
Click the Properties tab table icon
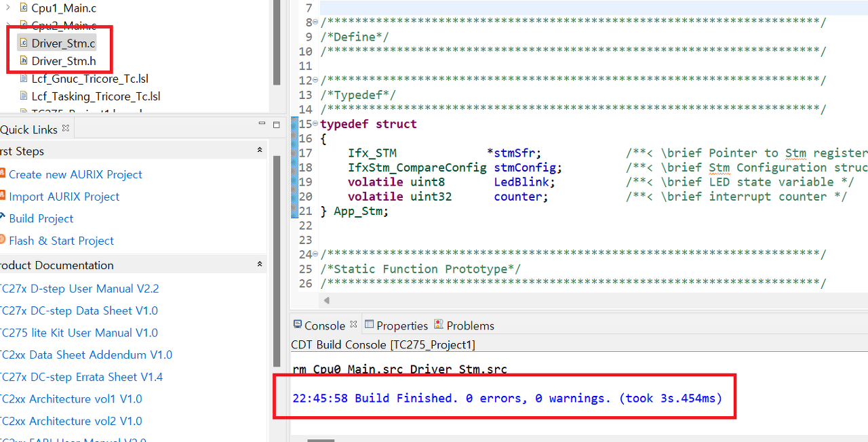[x=369, y=325]
